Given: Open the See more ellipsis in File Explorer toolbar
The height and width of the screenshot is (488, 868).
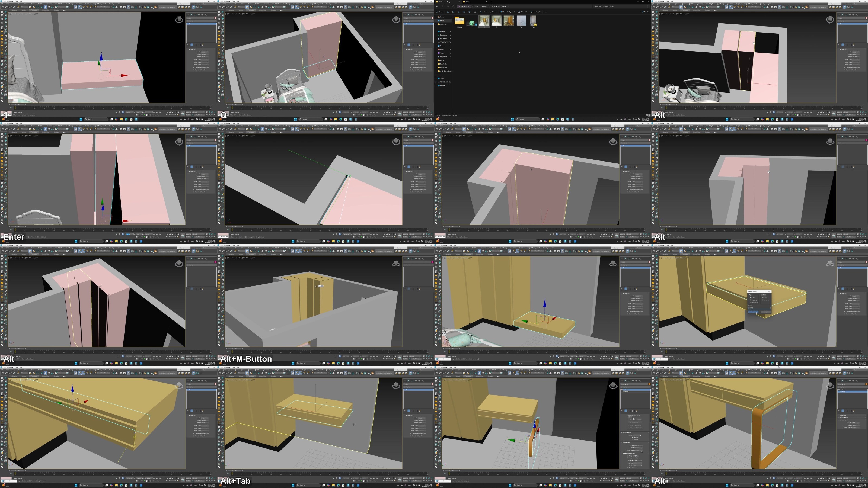Looking at the screenshot, I should (x=545, y=12).
